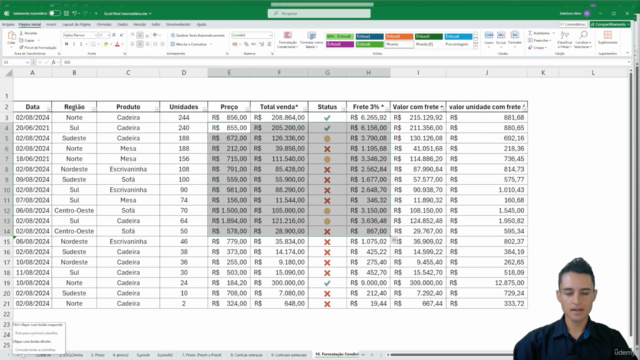Increase font size button
The image size is (640, 360).
pos(114,35)
